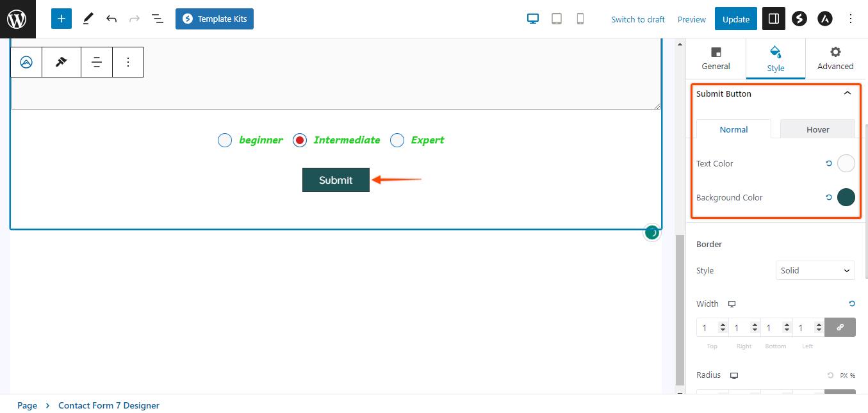
Task: Open the document overview list icon
Action: tap(158, 19)
